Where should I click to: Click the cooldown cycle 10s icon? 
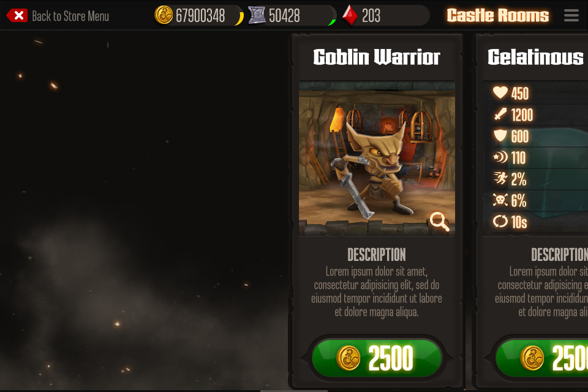(x=500, y=221)
